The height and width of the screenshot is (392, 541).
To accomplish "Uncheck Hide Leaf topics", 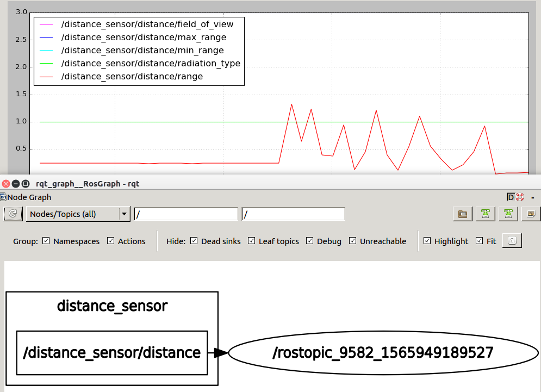I will (x=252, y=240).
